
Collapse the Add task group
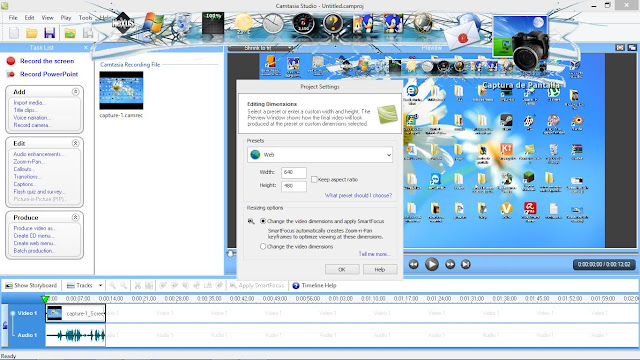(x=76, y=92)
